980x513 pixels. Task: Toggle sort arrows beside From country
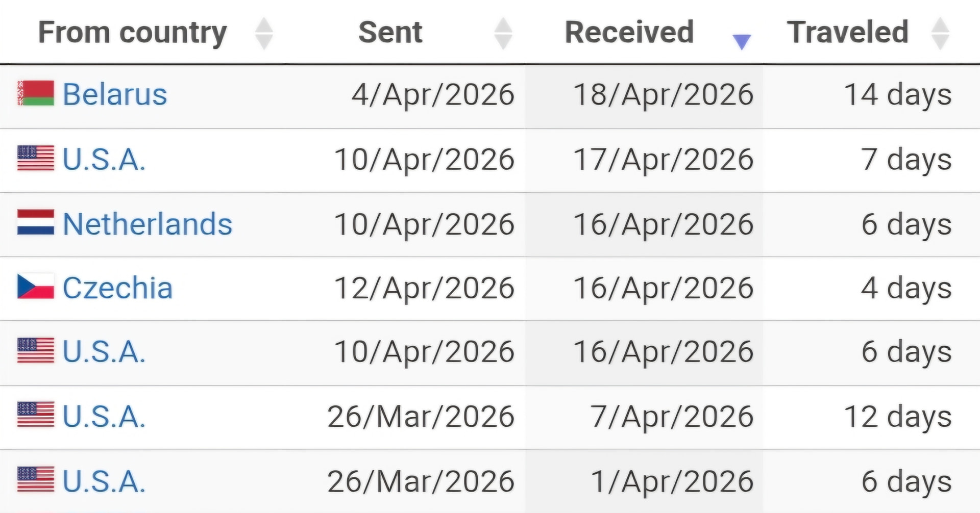tap(264, 34)
